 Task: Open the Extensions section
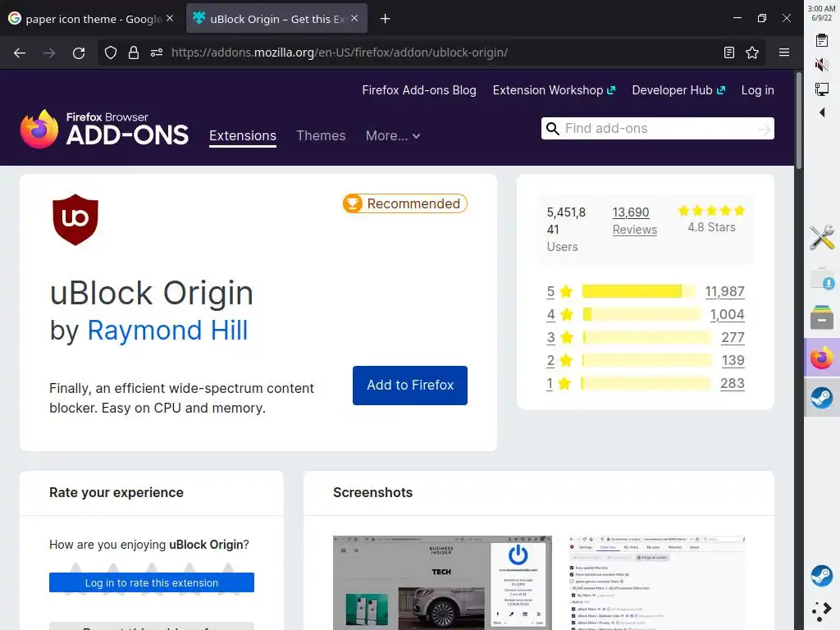(x=243, y=136)
